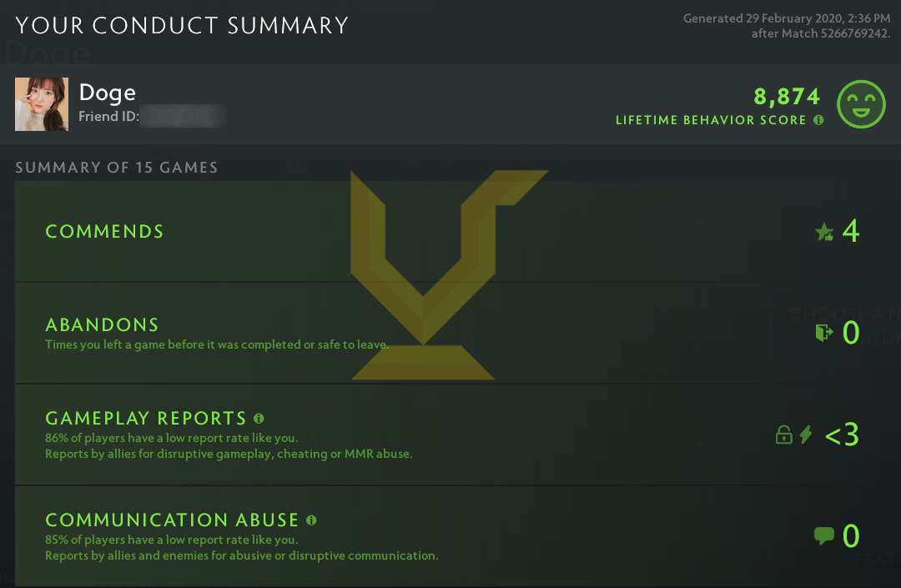Image resolution: width=901 pixels, height=588 pixels.
Task: Click the smiley face behavior score icon
Action: pyautogui.click(x=861, y=104)
